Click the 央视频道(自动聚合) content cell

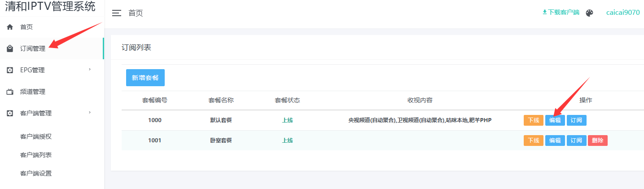420,120
